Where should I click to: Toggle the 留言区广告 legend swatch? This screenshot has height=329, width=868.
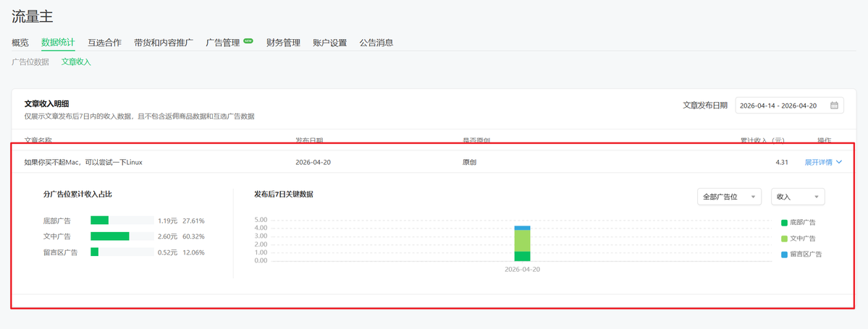784,255
